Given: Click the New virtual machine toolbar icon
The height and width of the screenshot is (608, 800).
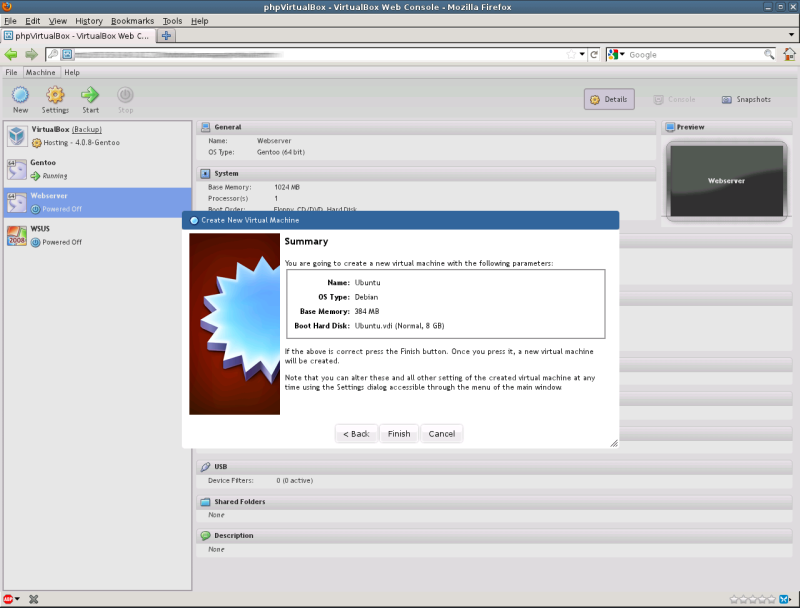Looking at the screenshot, I should 20,95.
